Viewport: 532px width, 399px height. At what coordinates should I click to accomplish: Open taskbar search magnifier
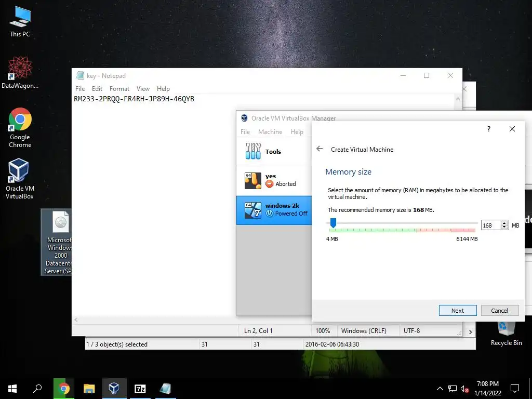pyautogui.click(x=37, y=389)
